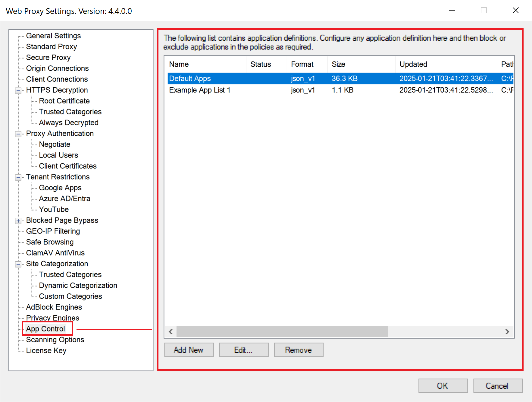Screen dimensions: 532x402
Task: Select the HTTPS Decryption item
Action: (57, 90)
